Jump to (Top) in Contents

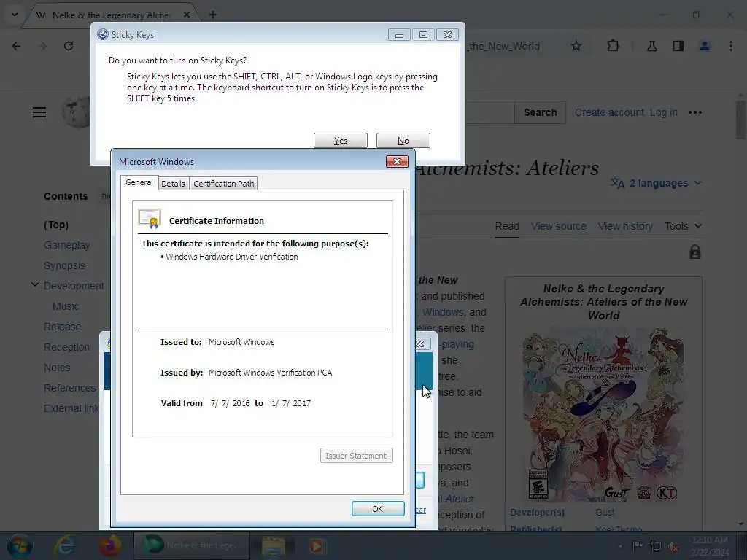pyautogui.click(x=56, y=225)
